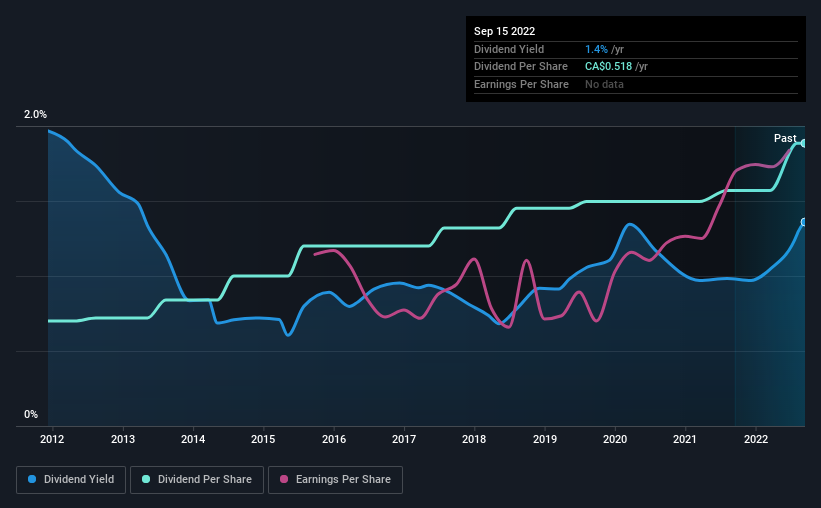
Task: Select the 2022 label on the time axis
Action: (x=756, y=439)
